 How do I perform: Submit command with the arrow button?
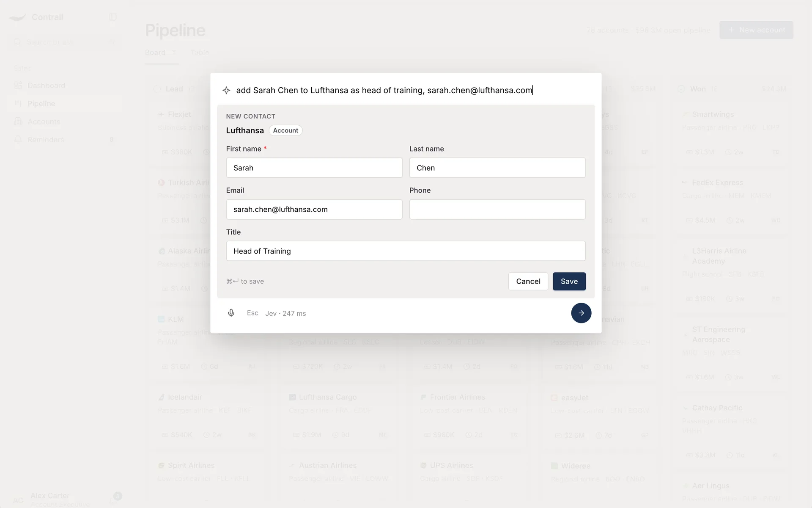pos(581,313)
